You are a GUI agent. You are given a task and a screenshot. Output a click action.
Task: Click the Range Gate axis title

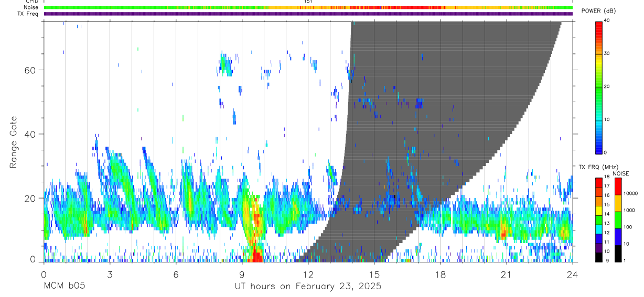click(14, 142)
